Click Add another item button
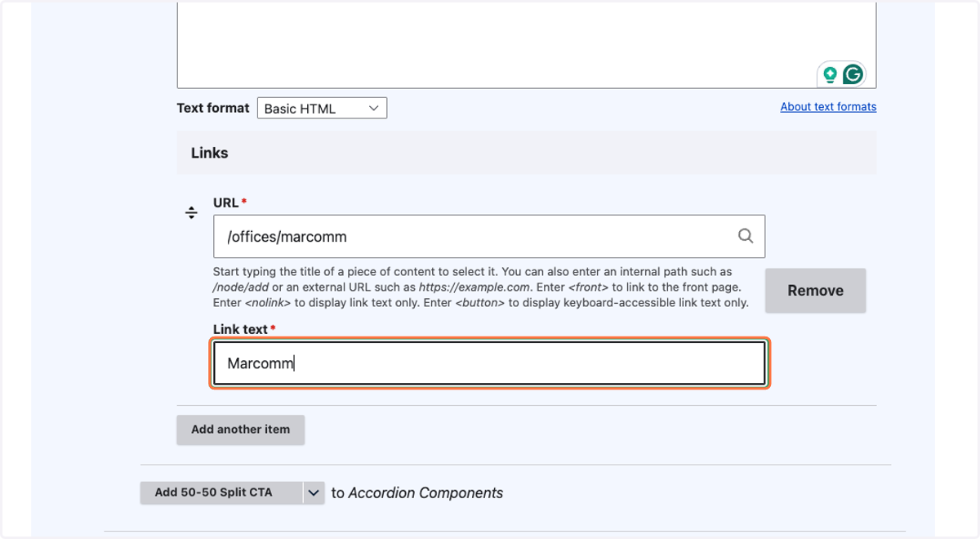 (x=240, y=430)
